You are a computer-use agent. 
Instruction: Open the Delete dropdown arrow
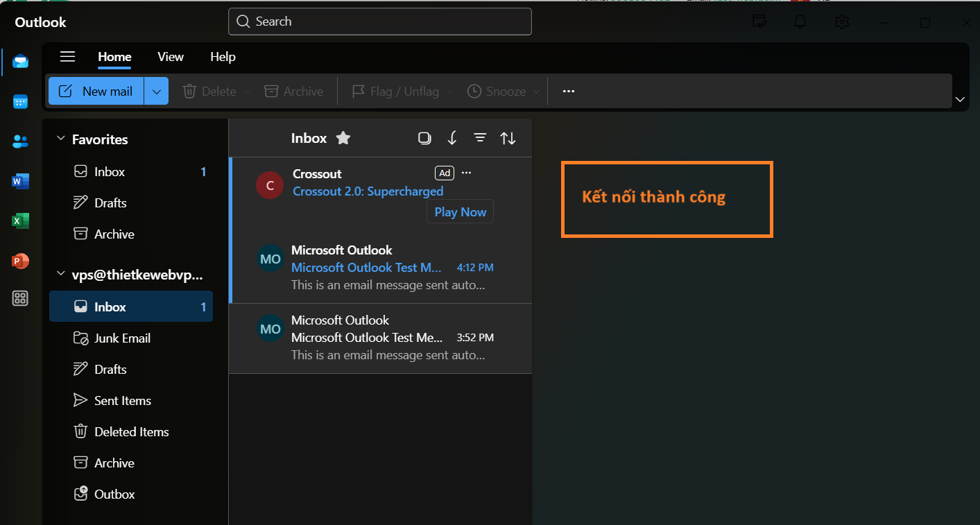tap(246, 92)
